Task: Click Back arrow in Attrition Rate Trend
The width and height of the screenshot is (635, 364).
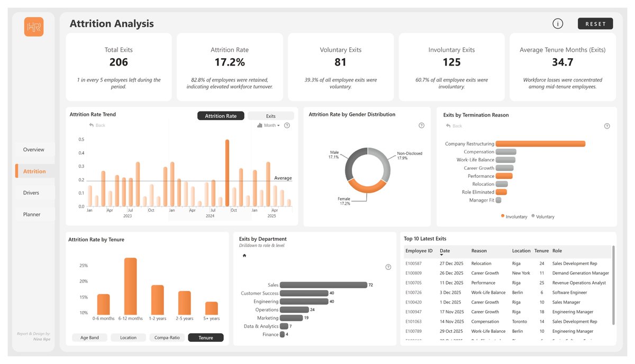Action: [97, 125]
